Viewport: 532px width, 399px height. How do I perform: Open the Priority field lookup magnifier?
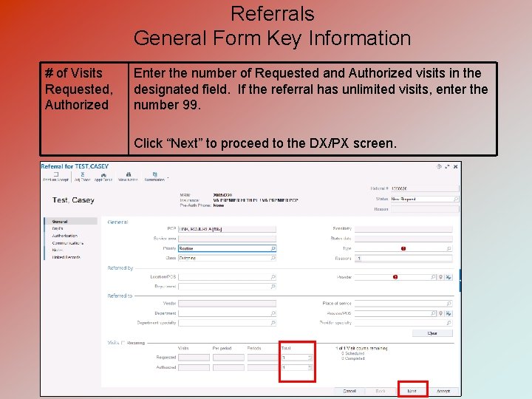pyautogui.click(x=273, y=248)
